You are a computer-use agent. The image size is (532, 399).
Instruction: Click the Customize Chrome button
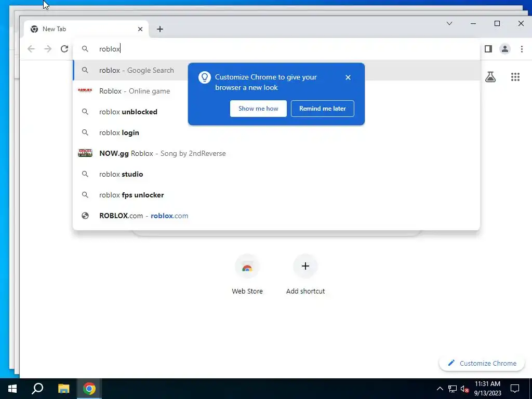pyautogui.click(x=482, y=363)
